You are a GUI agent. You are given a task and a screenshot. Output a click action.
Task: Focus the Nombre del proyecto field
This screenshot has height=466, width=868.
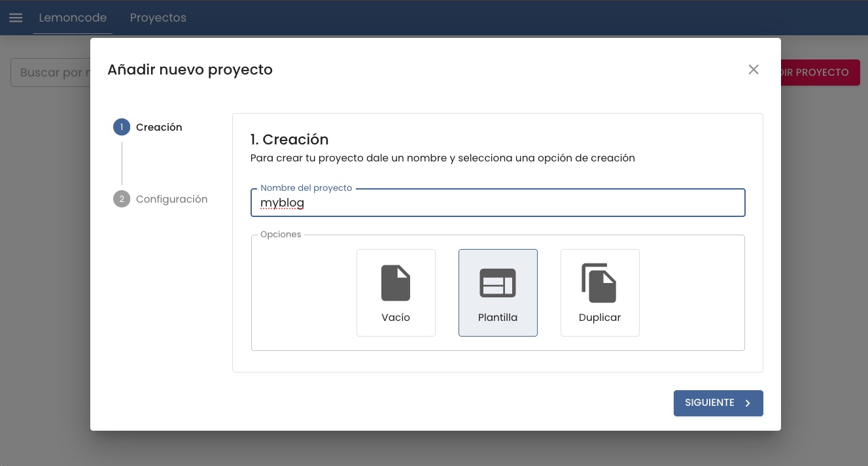pyautogui.click(x=498, y=203)
